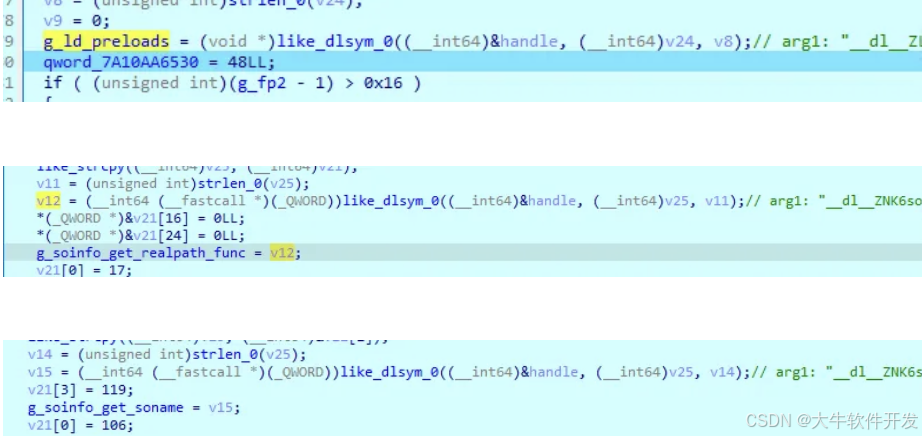
Task: Click the line 'v21[0] = 106;'
Action: [x=81, y=425]
